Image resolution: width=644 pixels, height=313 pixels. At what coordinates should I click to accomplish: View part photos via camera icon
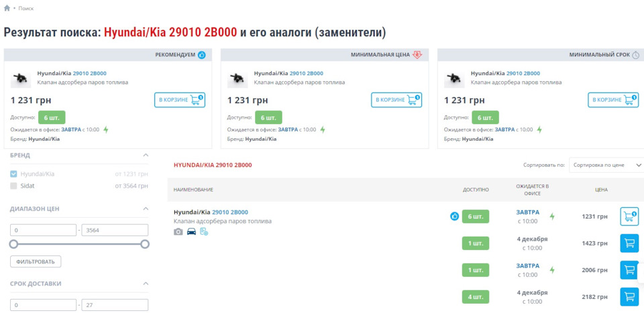(178, 232)
